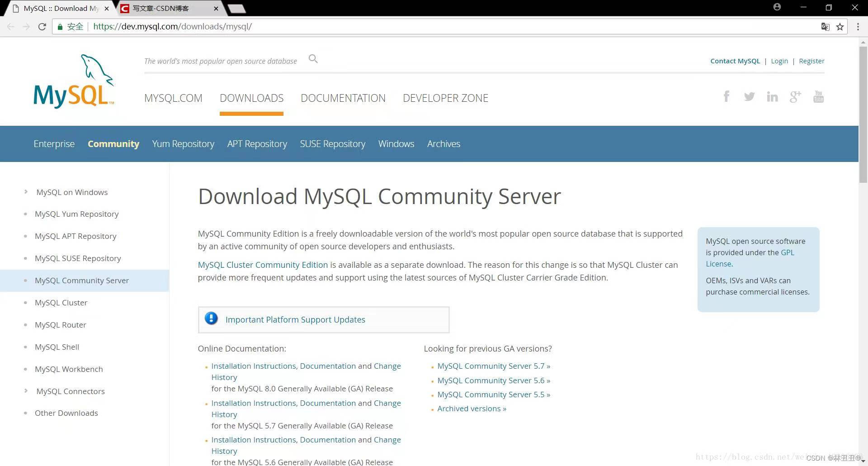The image size is (868, 466).
Task: Click the Login link
Action: [x=779, y=61]
